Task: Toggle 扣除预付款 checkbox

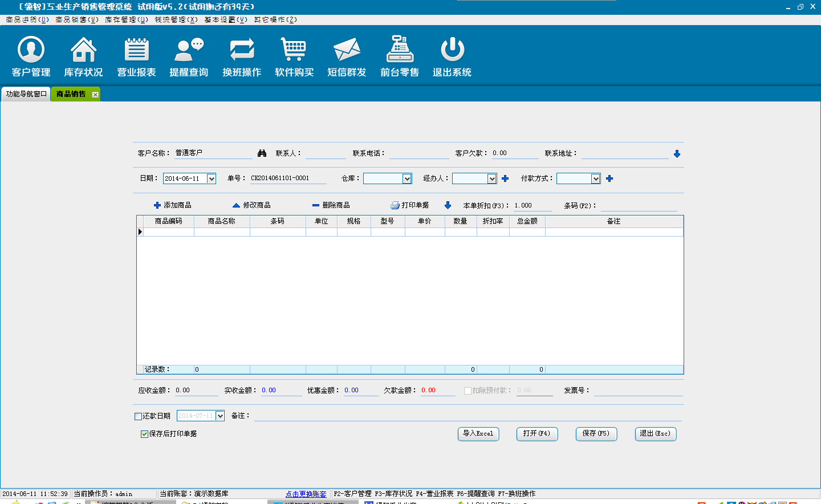Action: (x=468, y=391)
